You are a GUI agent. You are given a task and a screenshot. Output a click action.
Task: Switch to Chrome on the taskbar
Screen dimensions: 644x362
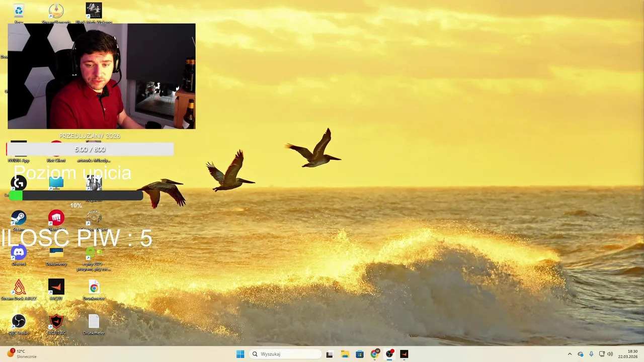tap(374, 354)
